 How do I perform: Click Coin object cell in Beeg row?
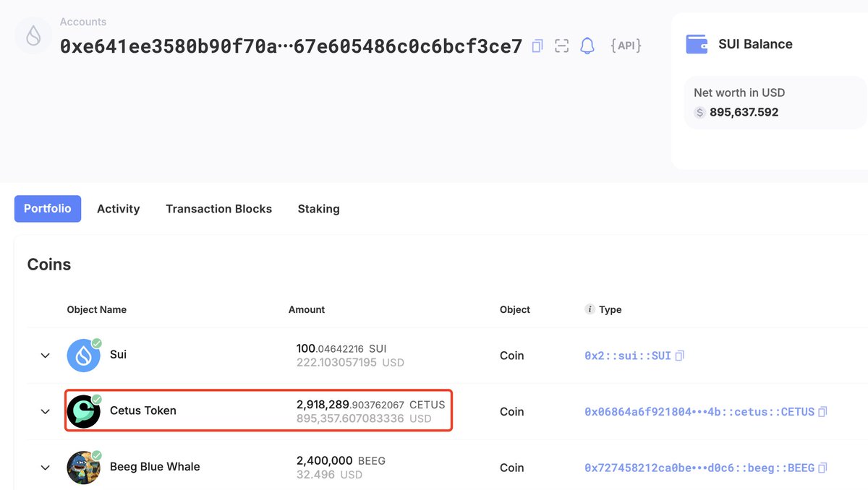511,468
